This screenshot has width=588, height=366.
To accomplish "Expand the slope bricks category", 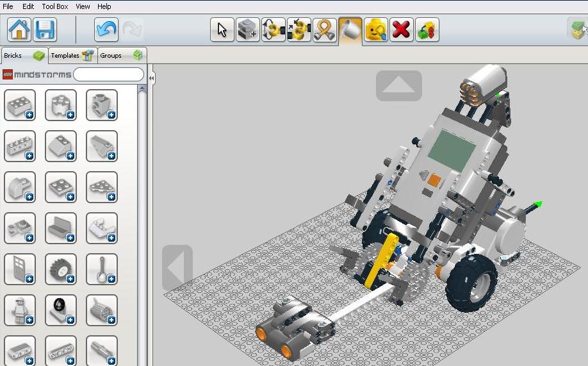I will pos(61,146).
